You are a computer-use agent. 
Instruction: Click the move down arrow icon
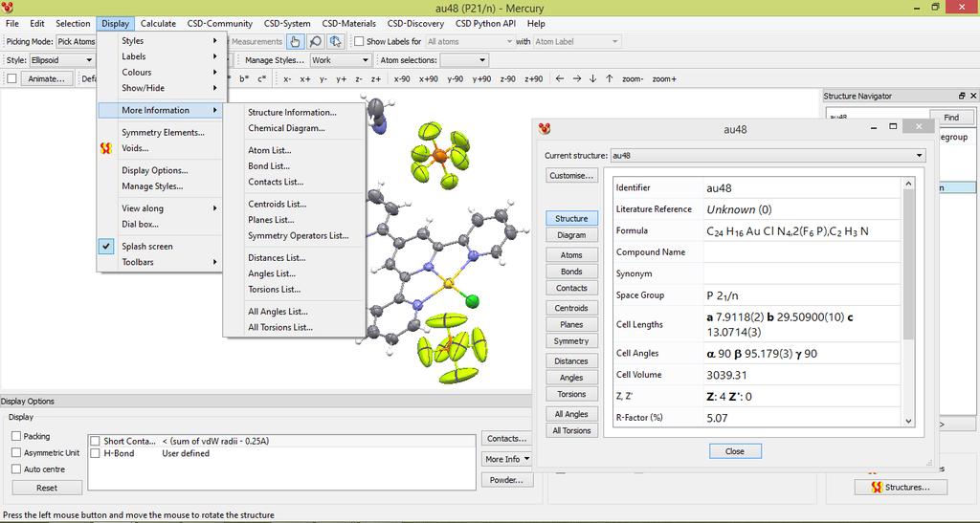point(592,79)
